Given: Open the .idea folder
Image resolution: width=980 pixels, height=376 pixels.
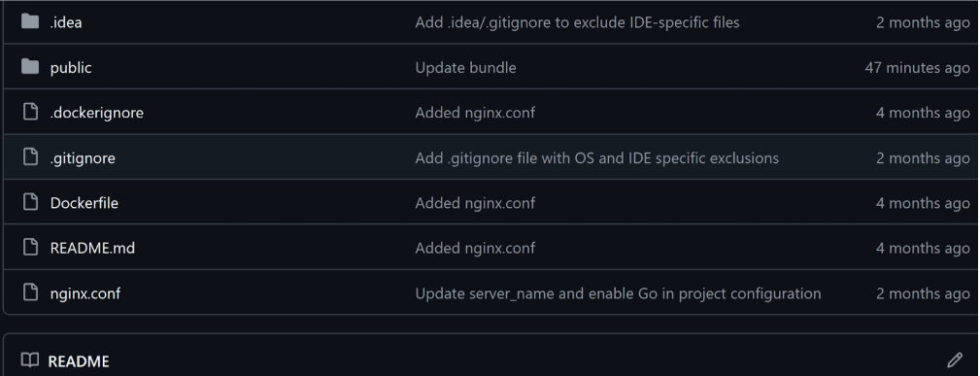Looking at the screenshot, I should pos(66,22).
